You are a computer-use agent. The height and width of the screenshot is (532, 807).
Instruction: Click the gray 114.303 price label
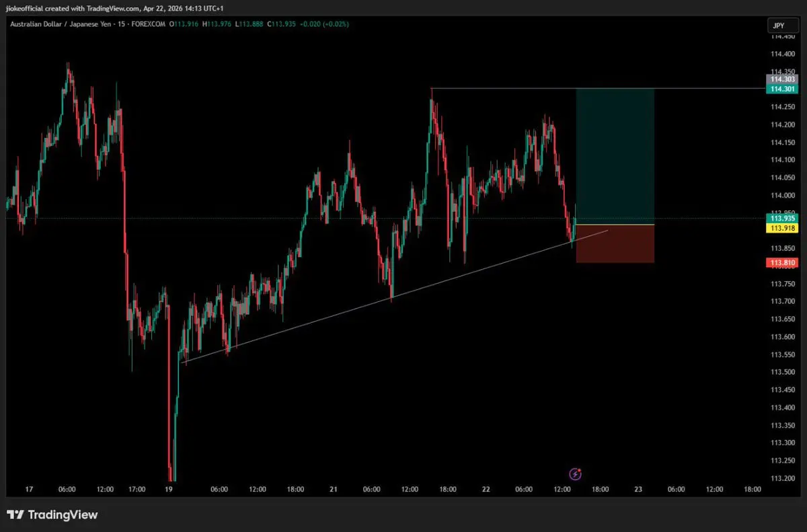coord(782,79)
